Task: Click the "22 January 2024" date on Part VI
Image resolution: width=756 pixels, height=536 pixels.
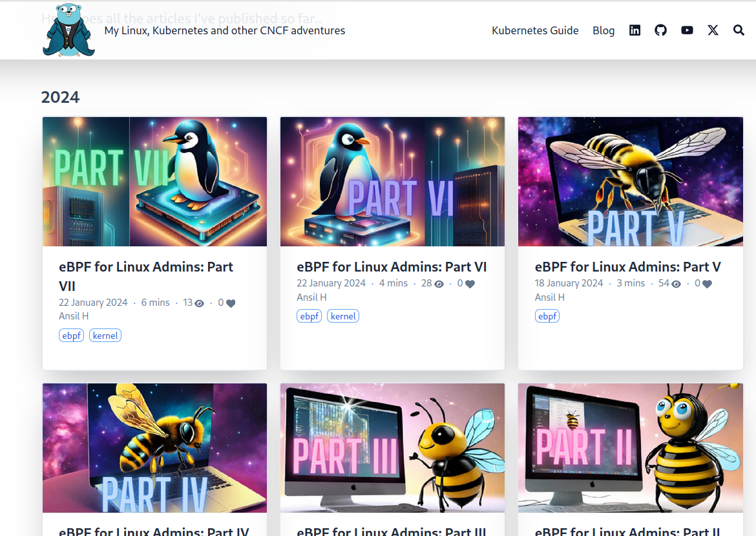Action: [x=331, y=283]
